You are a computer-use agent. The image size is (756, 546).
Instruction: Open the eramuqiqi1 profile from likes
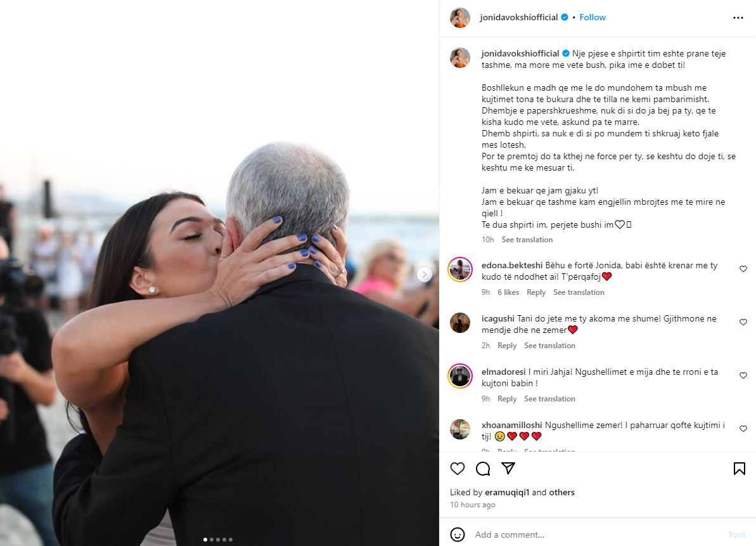click(x=507, y=492)
